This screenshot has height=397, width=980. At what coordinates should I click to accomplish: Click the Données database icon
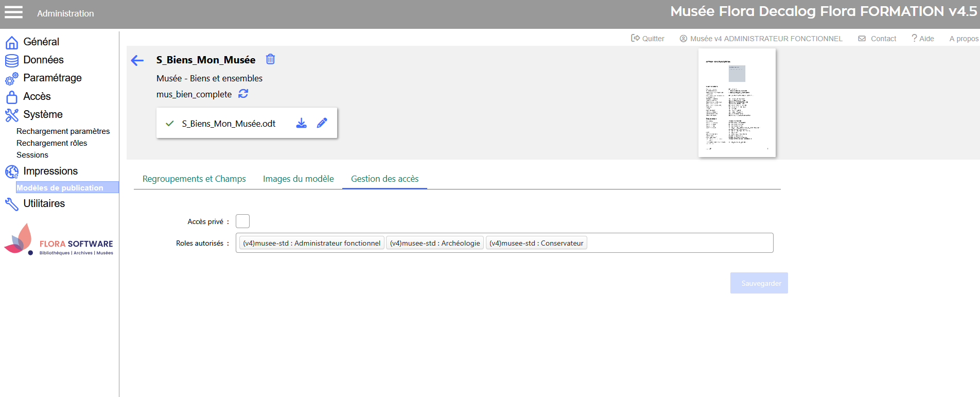coord(12,60)
